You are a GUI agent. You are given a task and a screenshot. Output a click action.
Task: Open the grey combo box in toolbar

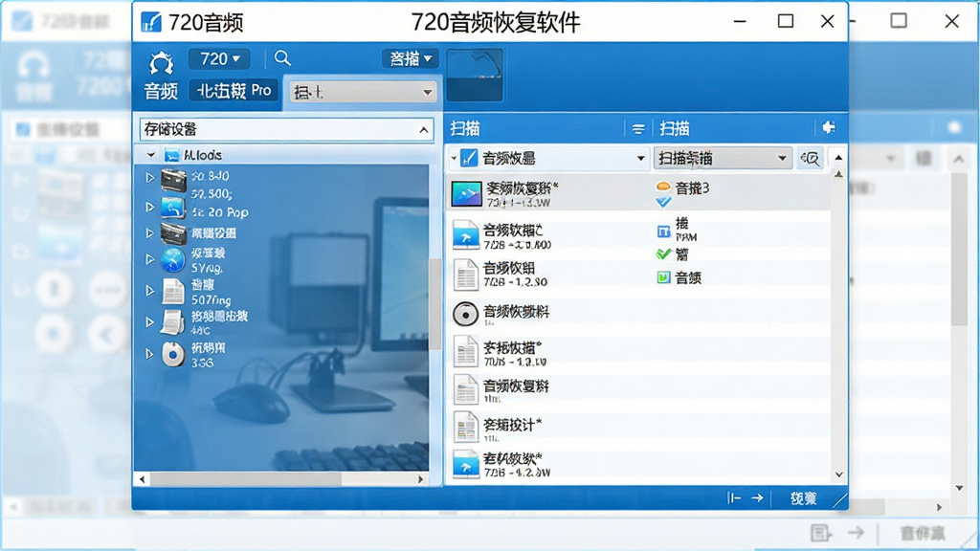363,93
